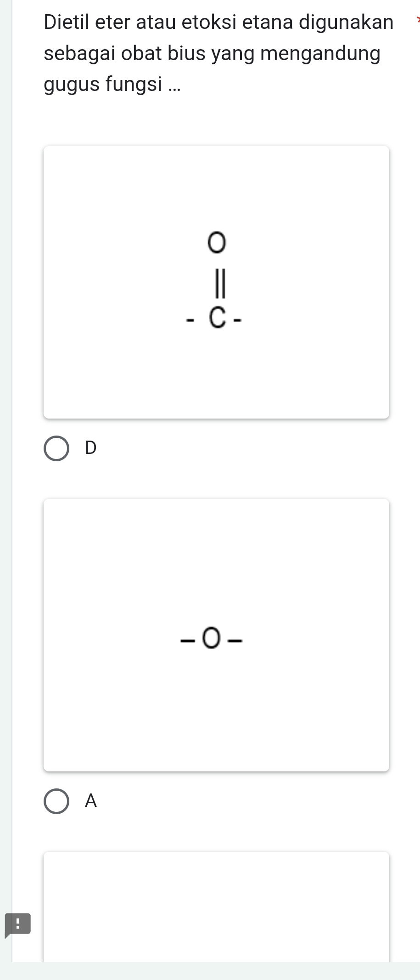This screenshot has height=980, width=420.
Task: Click the ether –O– structure image
Action: click(x=216, y=635)
